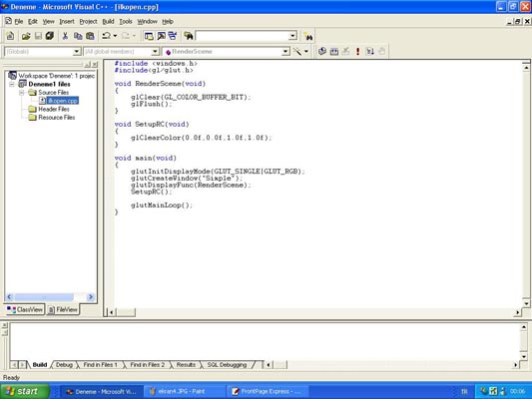This screenshot has height=399, width=532.
Task: Click the Cut scissors icon
Action: (65, 36)
